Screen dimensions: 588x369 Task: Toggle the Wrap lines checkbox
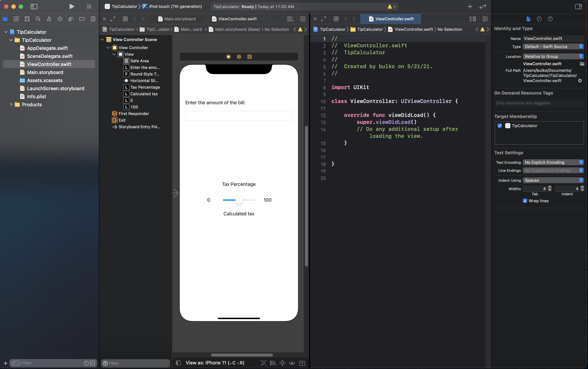[x=525, y=201]
